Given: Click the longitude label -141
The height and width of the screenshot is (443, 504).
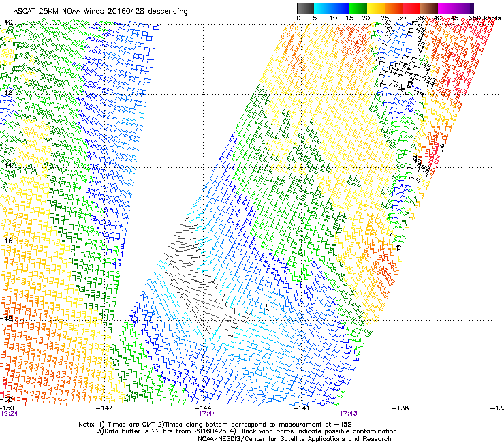Looking at the screenshot, I should click(x=301, y=408).
